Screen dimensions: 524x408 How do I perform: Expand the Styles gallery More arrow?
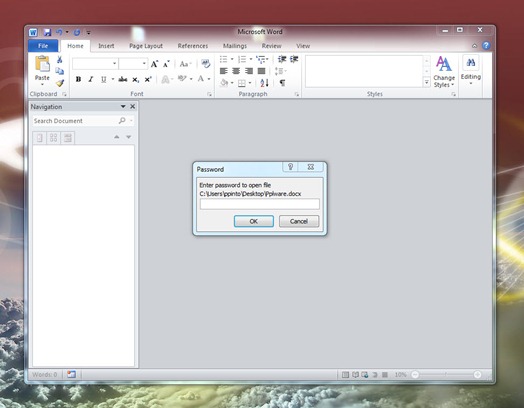click(427, 82)
